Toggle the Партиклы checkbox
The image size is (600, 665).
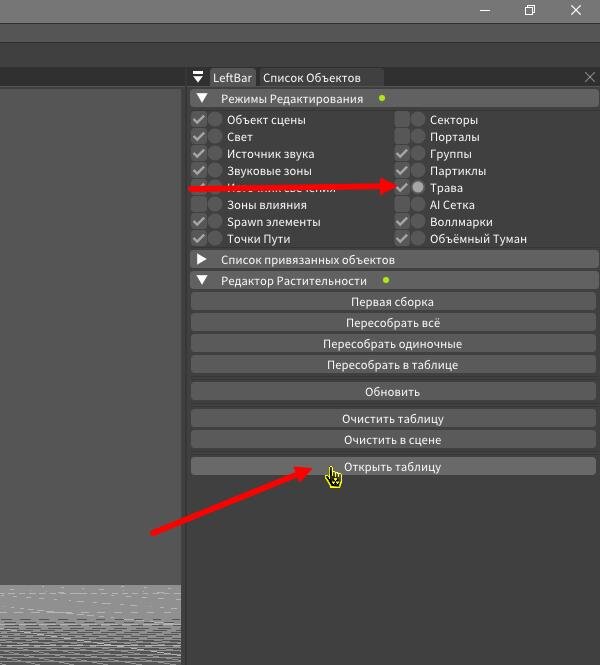402,170
